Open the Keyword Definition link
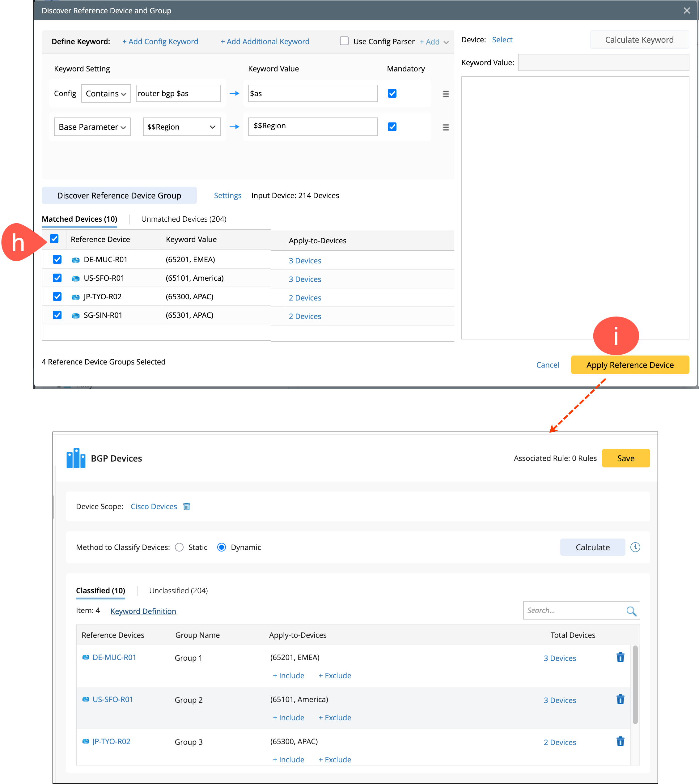The width and height of the screenshot is (699, 784). point(143,611)
